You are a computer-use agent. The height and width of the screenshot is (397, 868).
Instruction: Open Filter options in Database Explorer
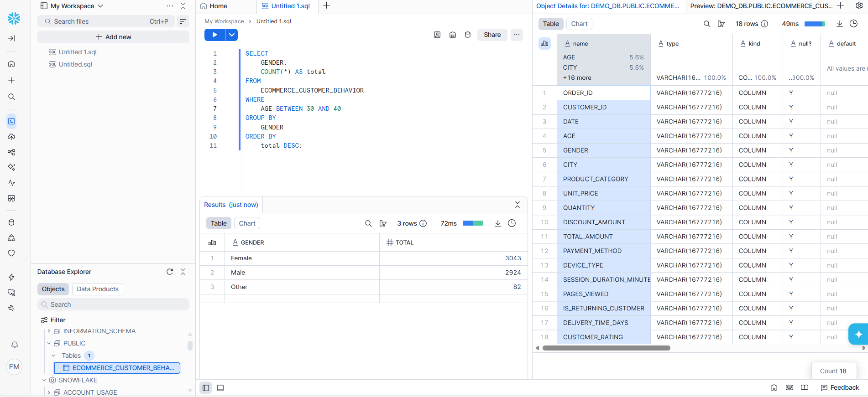tap(53, 320)
